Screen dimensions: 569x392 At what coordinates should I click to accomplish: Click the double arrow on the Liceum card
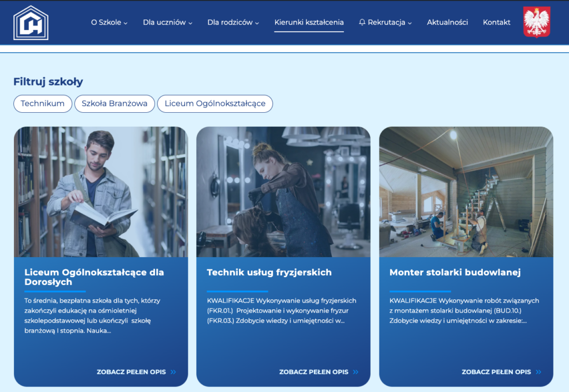(x=173, y=372)
